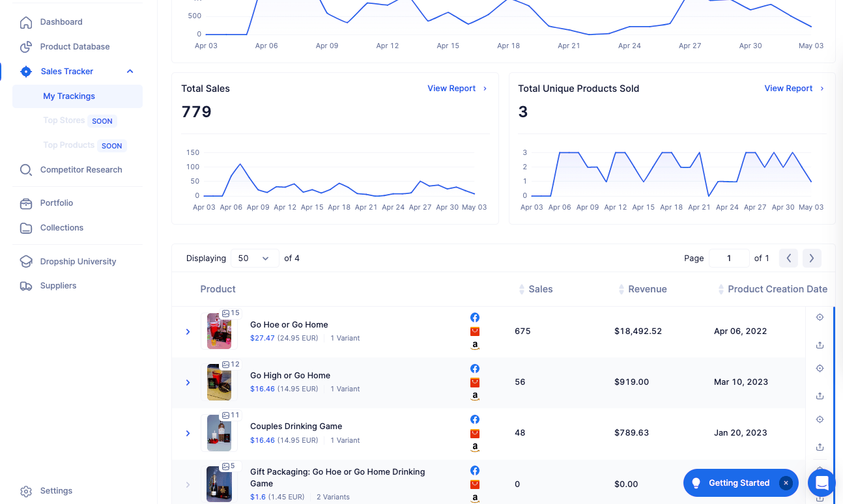Viewport: 843px width, 504px height.
Task: Expand the Go Hoe or Go Home row
Action: click(188, 331)
